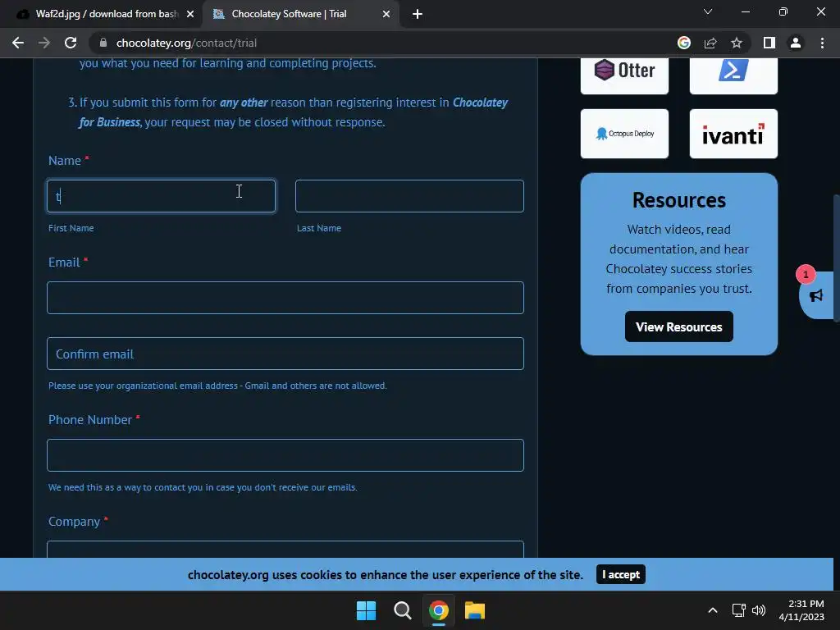The height and width of the screenshot is (630, 840).
Task: Open Windows taskbar search
Action: click(402, 610)
